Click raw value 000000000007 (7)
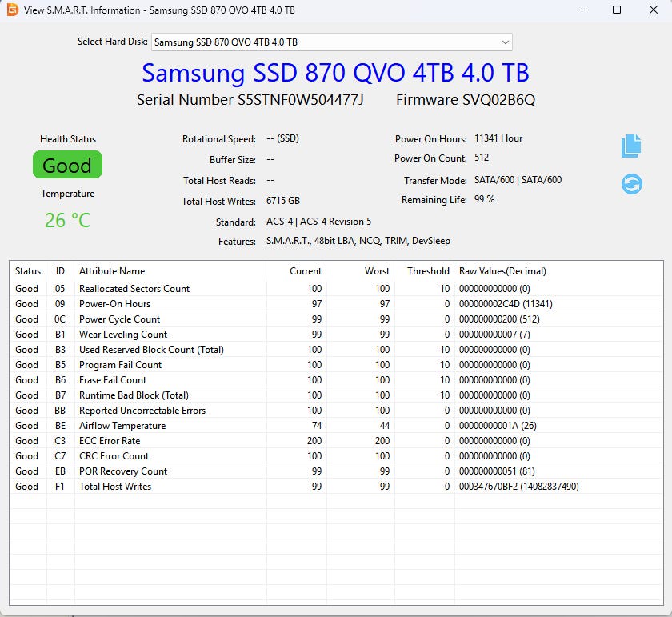The height and width of the screenshot is (617, 672). (494, 334)
